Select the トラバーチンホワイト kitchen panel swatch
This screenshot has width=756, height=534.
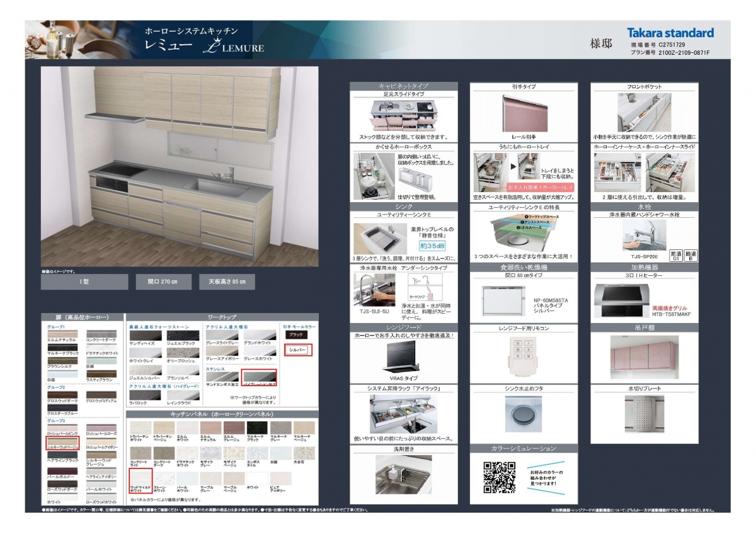tap(140, 428)
